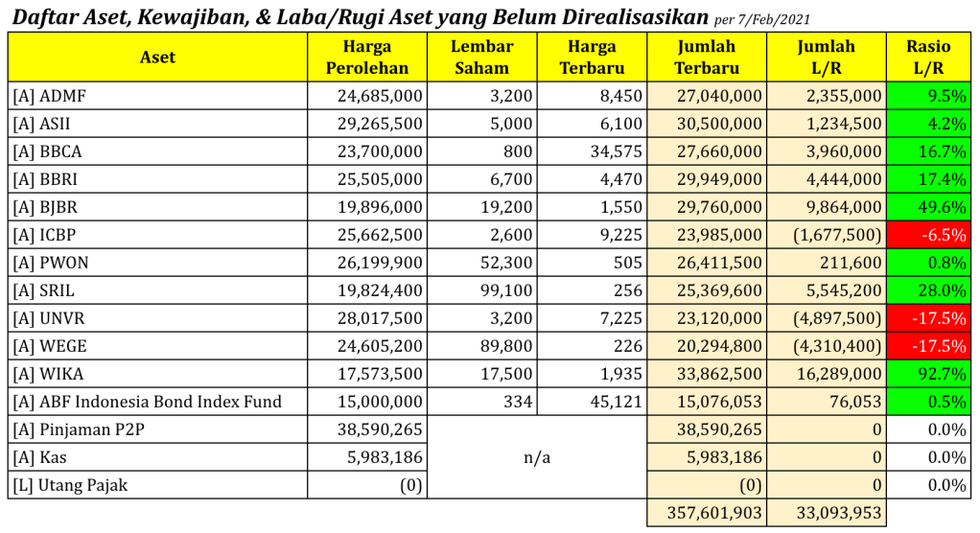Select the ABF Indonesia Bond Index Fund cell

tap(157, 402)
